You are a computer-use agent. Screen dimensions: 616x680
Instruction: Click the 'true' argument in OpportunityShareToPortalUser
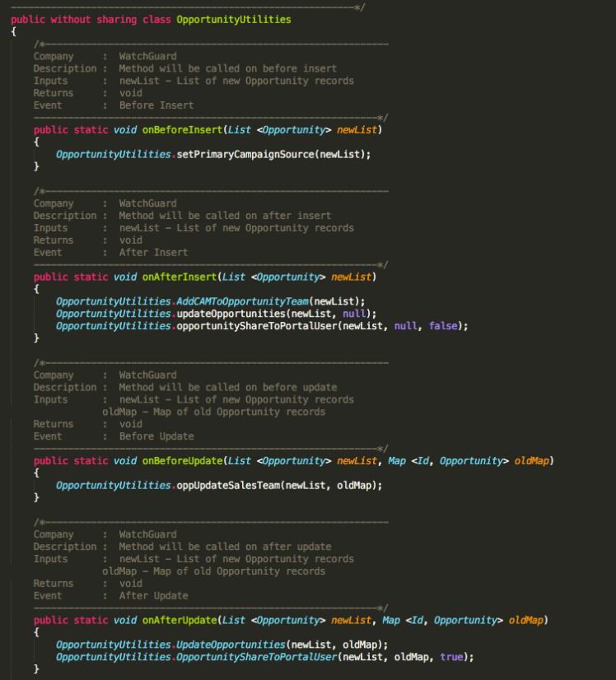pyautogui.click(x=451, y=657)
